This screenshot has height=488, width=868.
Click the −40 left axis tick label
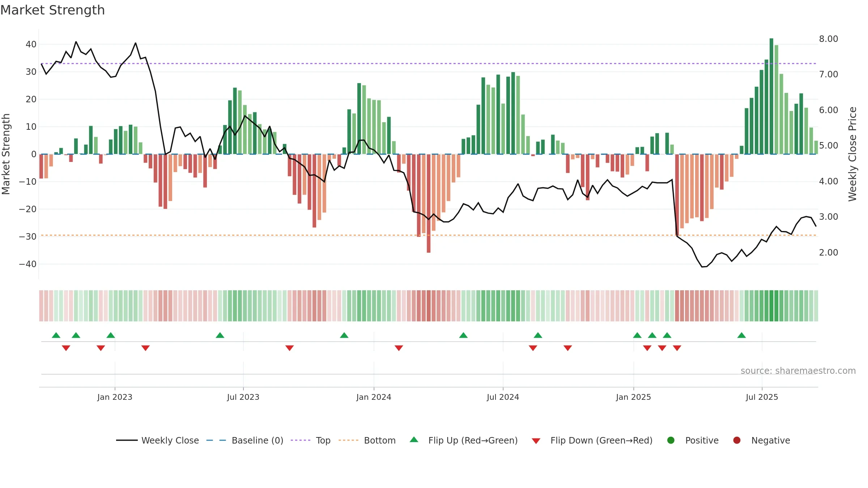[28, 264]
